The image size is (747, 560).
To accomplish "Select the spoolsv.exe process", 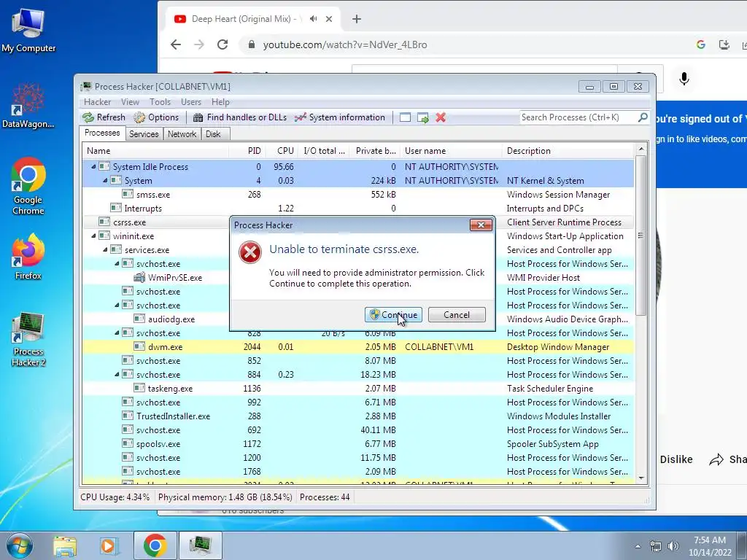I will tap(357, 444).
